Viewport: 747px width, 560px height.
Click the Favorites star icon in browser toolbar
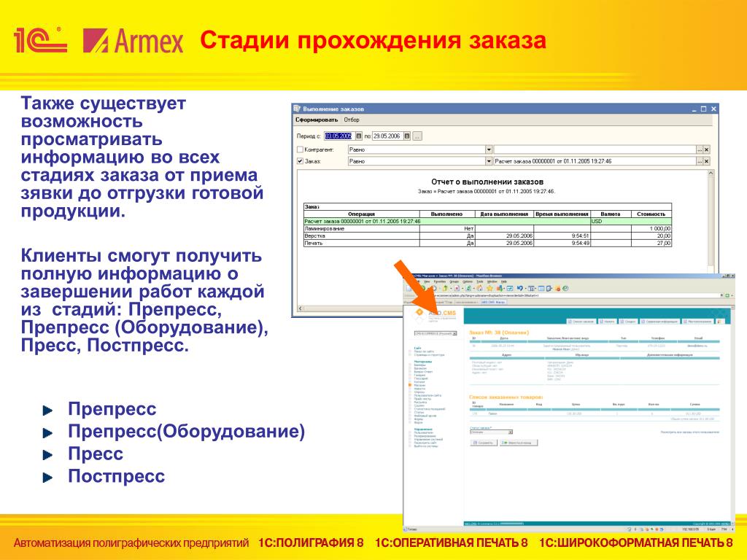(x=489, y=289)
